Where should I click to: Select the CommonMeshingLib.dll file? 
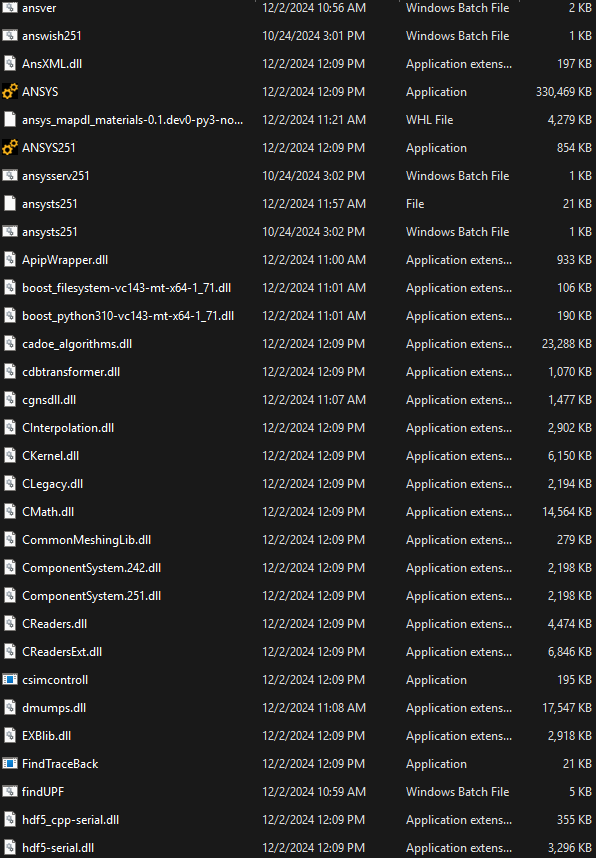[86, 540]
